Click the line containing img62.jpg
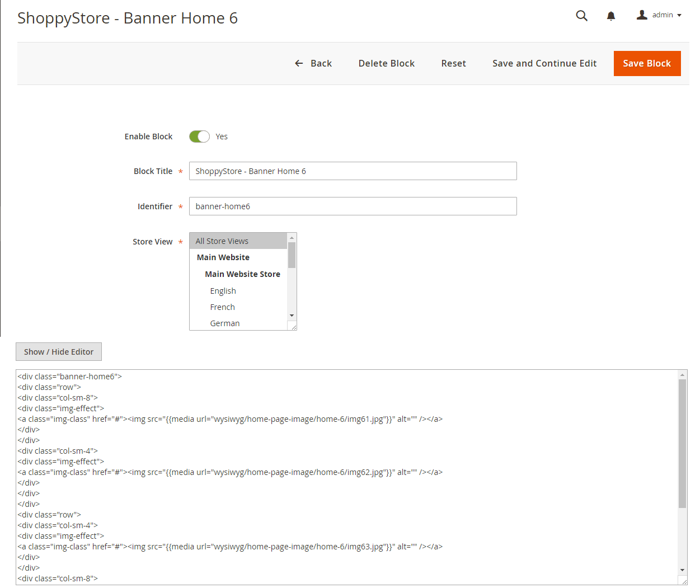 point(230,472)
